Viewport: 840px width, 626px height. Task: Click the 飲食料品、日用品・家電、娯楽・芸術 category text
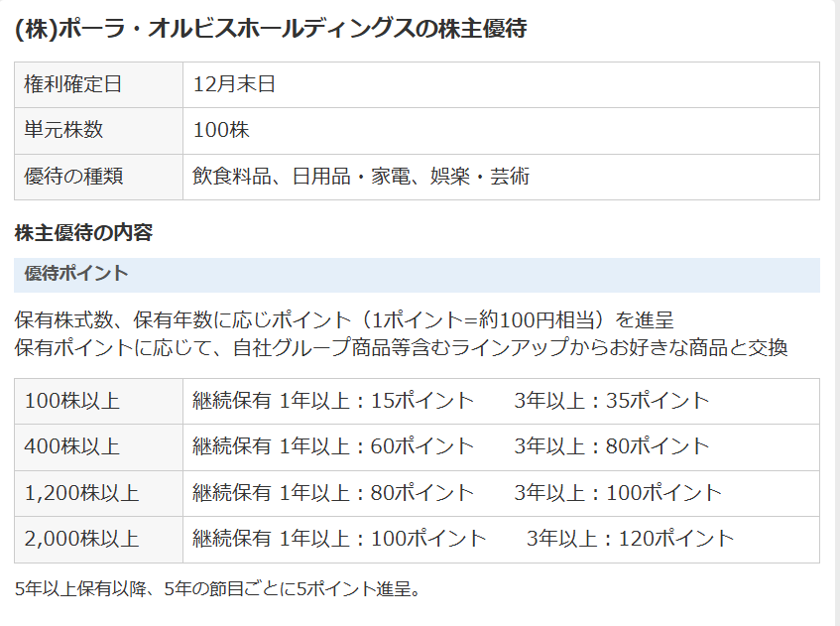pyautogui.click(x=361, y=177)
